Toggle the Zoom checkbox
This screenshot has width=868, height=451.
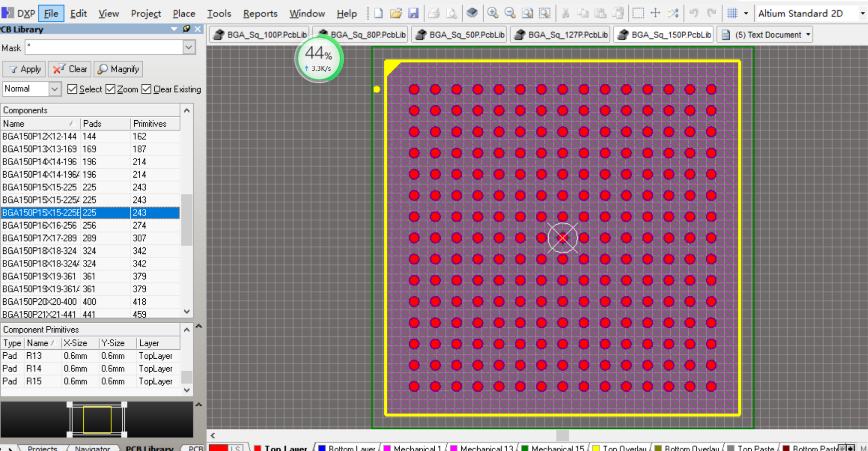click(x=110, y=89)
